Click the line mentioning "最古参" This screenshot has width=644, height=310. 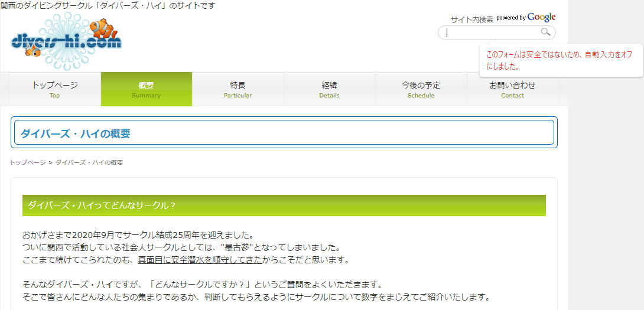tap(181, 248)
